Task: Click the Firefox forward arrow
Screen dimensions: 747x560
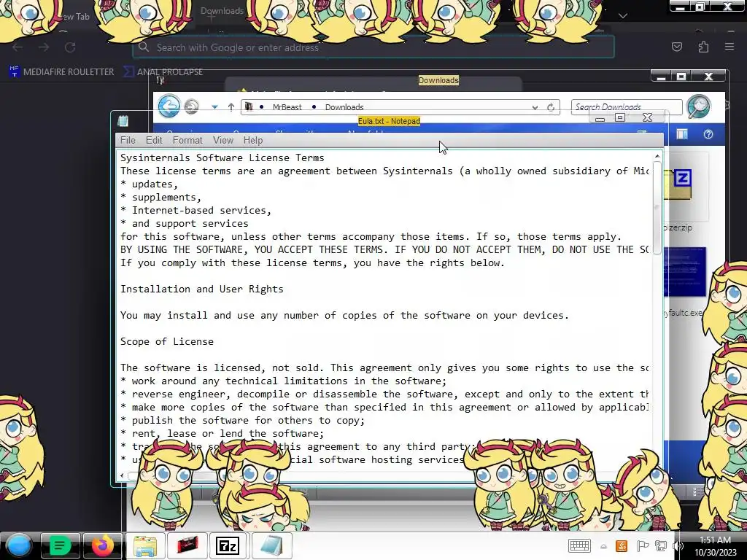Action: (44, 47)
